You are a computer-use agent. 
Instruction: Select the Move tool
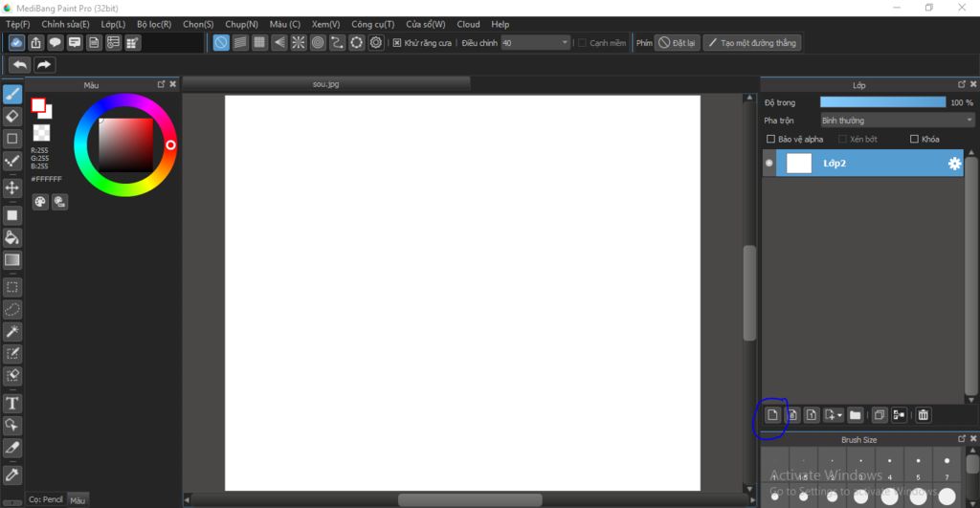(11, 188)
